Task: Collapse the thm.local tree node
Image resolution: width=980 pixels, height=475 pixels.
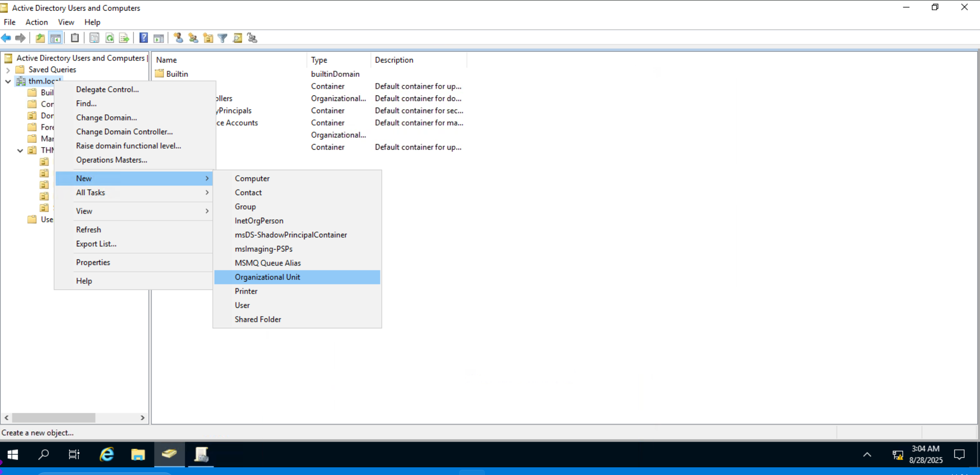Action: click(x=8, y=81)
